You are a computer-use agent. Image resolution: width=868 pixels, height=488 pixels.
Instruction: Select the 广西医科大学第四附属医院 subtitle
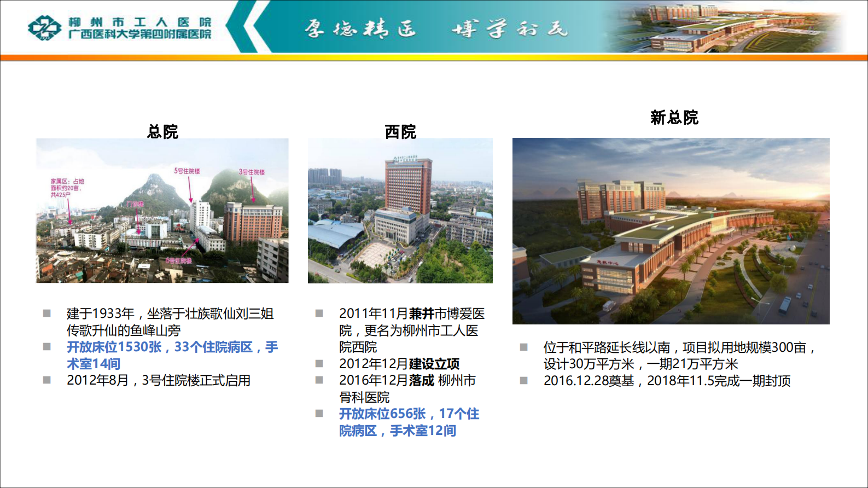tap(139, 34)
